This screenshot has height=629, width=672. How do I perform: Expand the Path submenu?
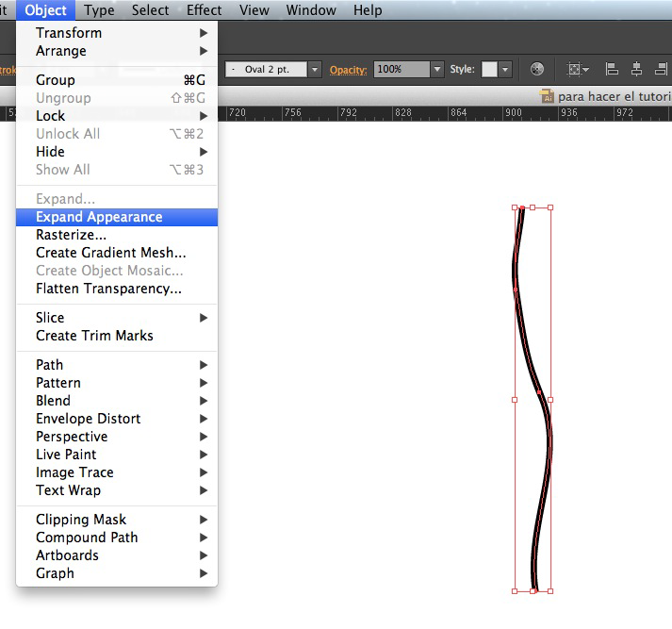tap(117, 365)
